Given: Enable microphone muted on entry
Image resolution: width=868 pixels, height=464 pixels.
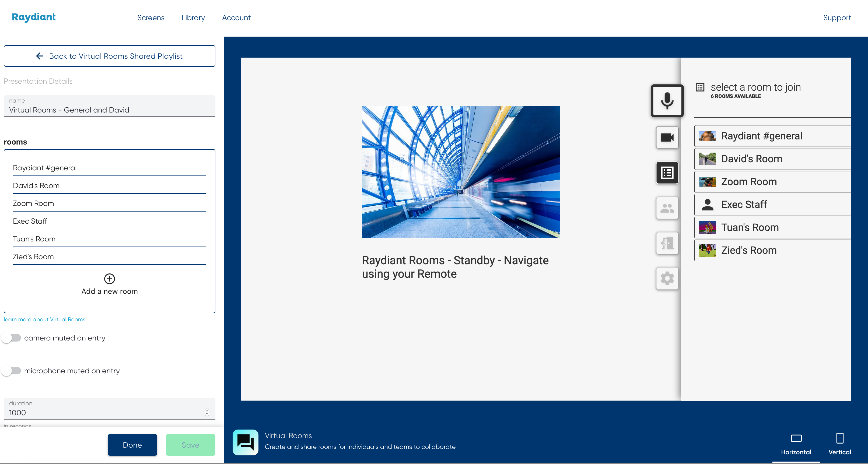Looking at the screenshot, I should [11, 371].
